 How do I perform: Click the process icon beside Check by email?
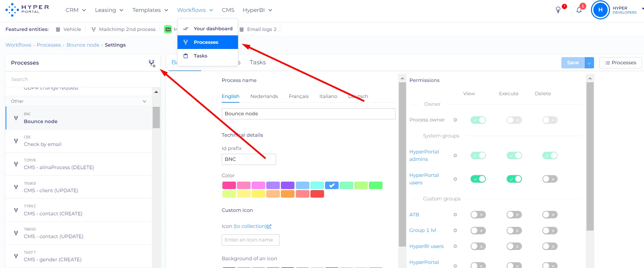16,141
